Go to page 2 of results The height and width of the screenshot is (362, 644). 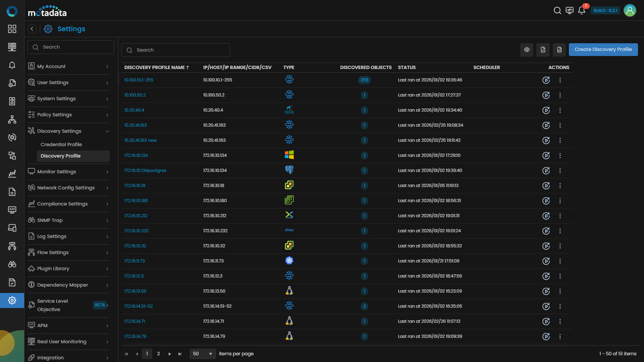[158, 354]
